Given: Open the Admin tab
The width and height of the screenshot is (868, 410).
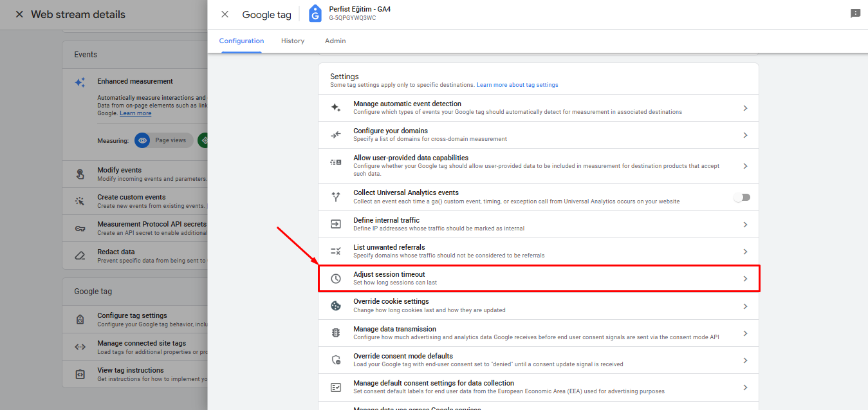Looking at the screenshot, I should 335,41.
